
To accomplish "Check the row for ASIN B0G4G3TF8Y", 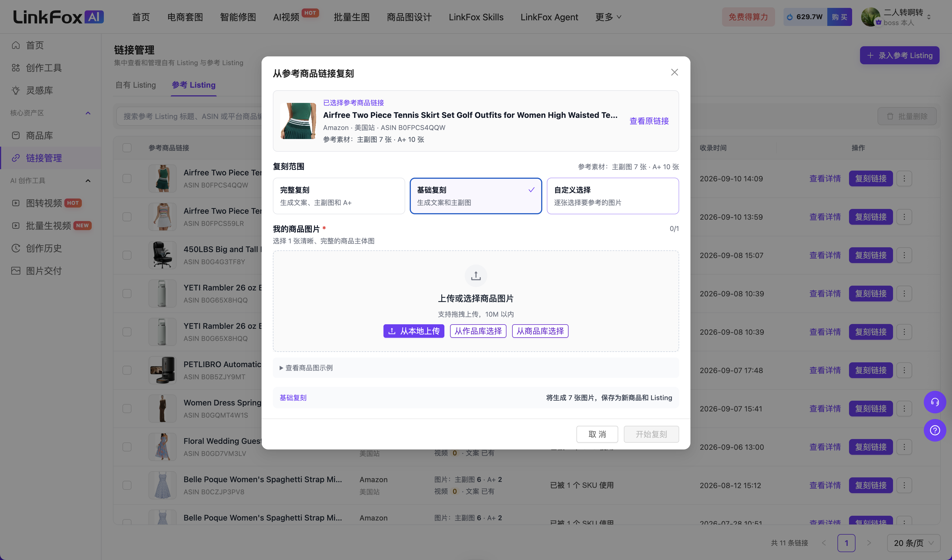I will tap(127, 255).
